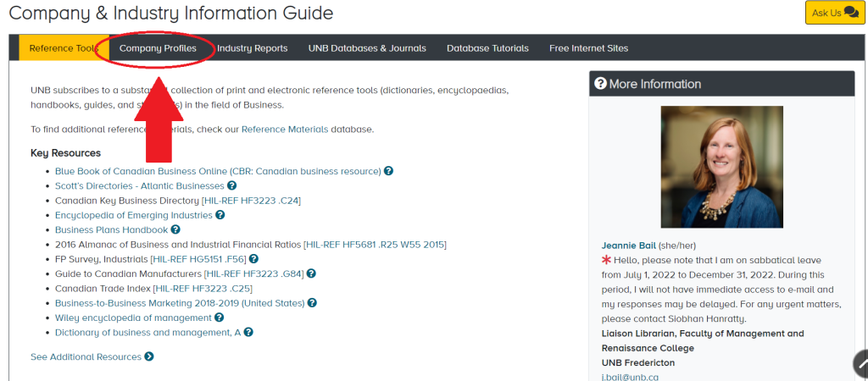
Task: Open help for Blue Book of Canadian Business
Action: [x=388, y=171]
